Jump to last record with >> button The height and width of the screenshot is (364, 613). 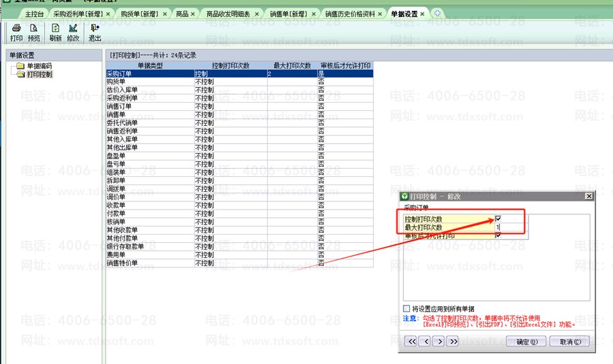click(454, 342)
